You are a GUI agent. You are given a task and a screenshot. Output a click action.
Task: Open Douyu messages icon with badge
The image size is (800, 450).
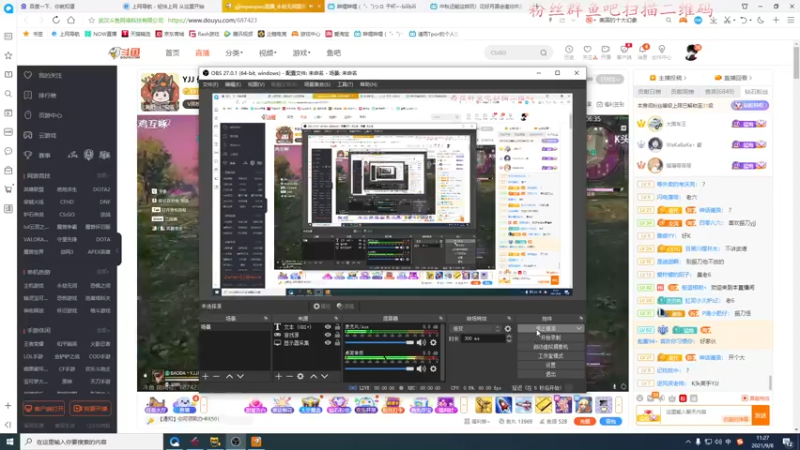[x=644, y=49]
